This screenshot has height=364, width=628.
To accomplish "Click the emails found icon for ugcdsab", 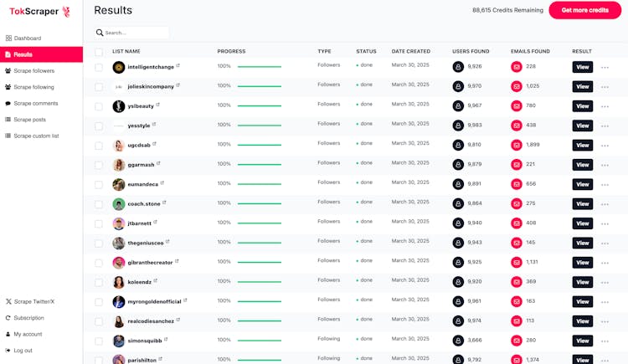I will (x=517, y=145).
